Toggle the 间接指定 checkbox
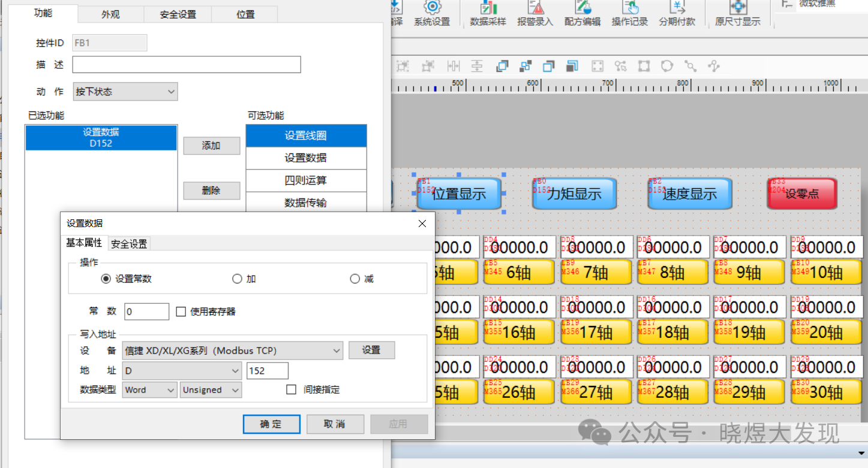This screenshot has height=468, width=868. pyautogui.click(x=292, y=390)
